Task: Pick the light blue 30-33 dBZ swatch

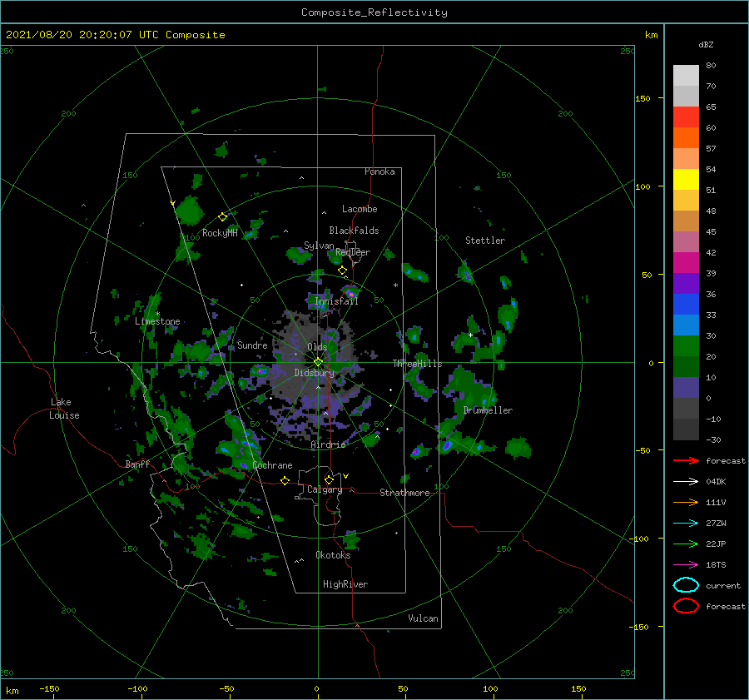Action: 686,325
